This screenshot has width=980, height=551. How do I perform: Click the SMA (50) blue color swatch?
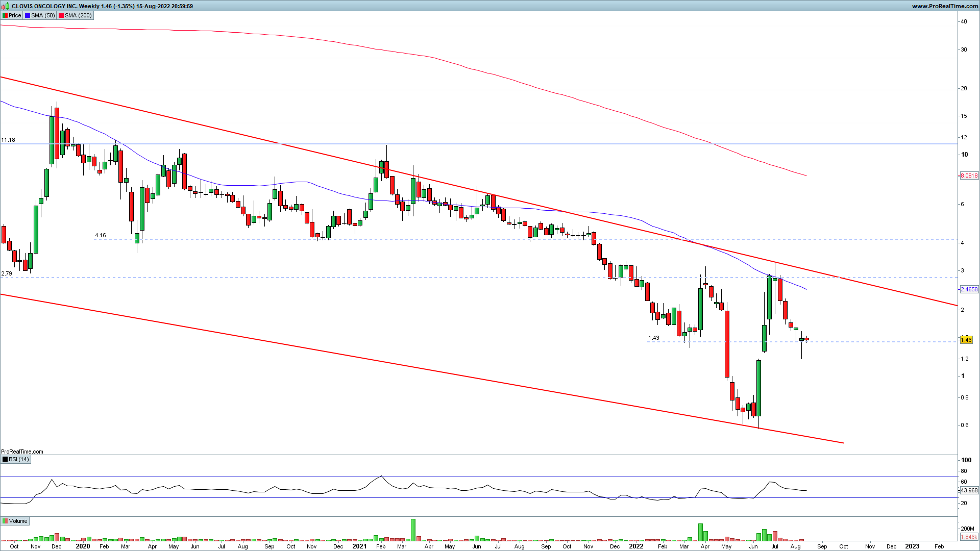[x=28, y=15]
